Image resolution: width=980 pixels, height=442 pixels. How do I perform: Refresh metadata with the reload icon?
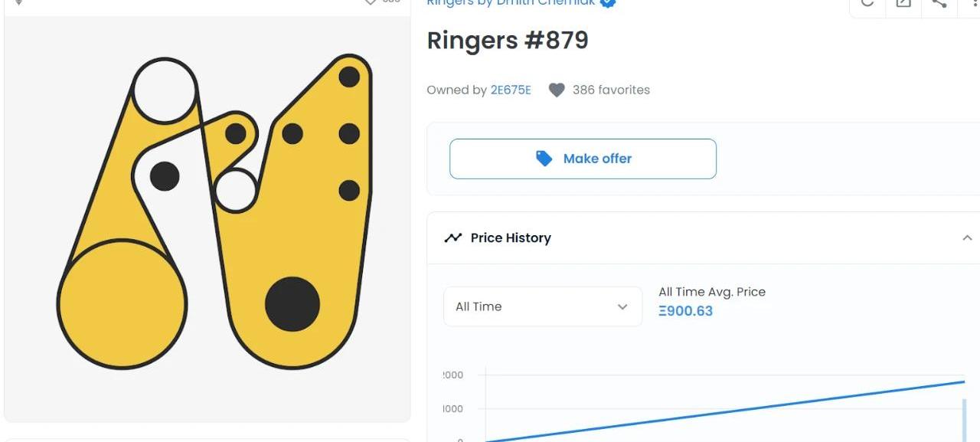coord(867,3)
